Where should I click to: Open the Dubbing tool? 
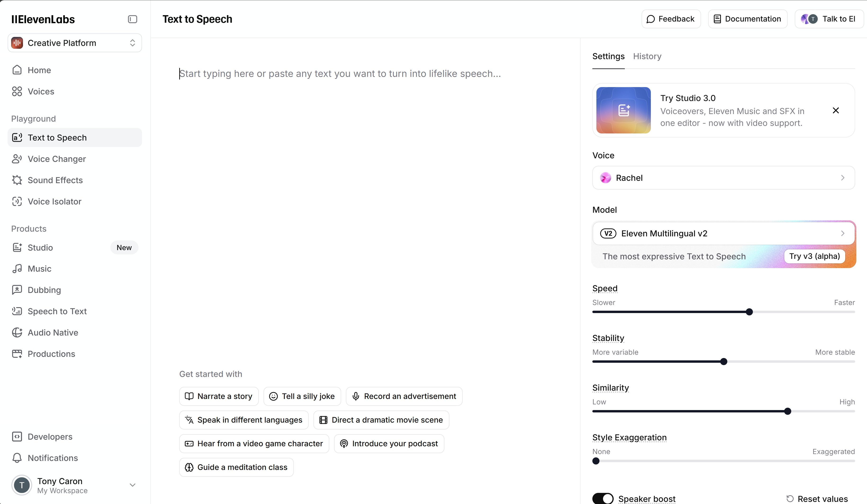[44, 290]
